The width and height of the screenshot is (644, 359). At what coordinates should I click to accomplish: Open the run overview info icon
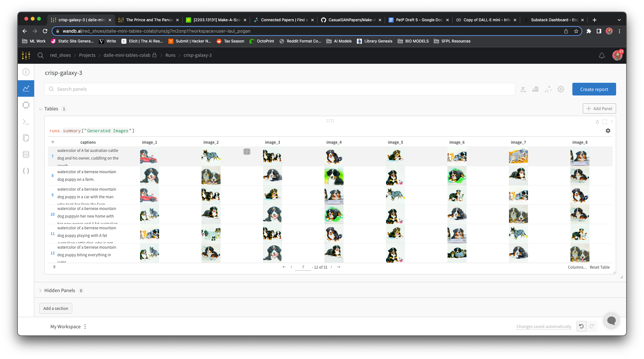(26, 72)
